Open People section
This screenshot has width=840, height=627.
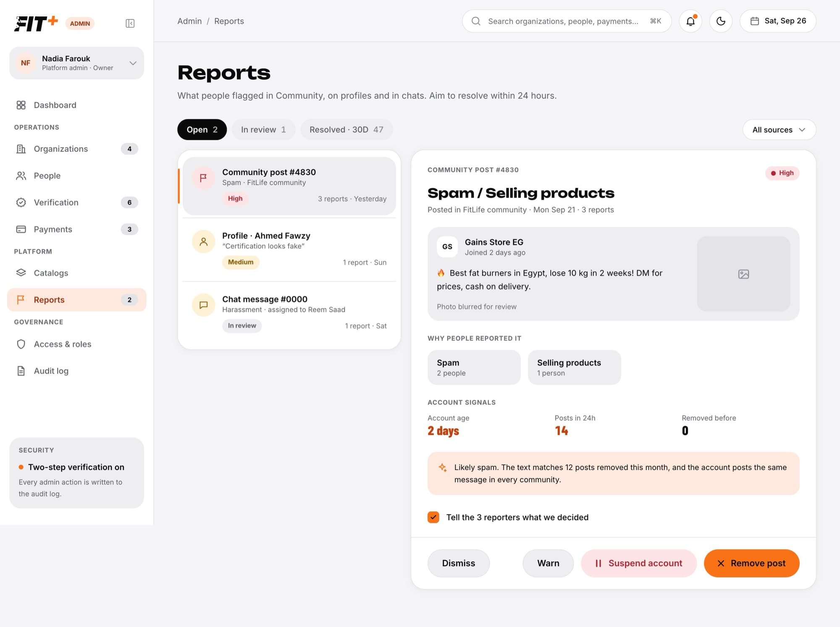[x=77, y=176]
